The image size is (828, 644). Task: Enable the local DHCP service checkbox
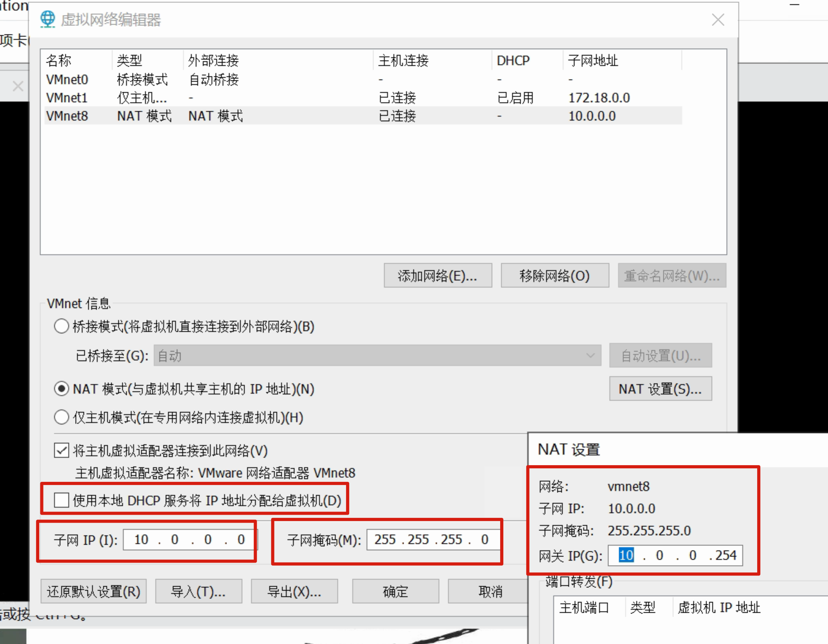coord(61,500)
